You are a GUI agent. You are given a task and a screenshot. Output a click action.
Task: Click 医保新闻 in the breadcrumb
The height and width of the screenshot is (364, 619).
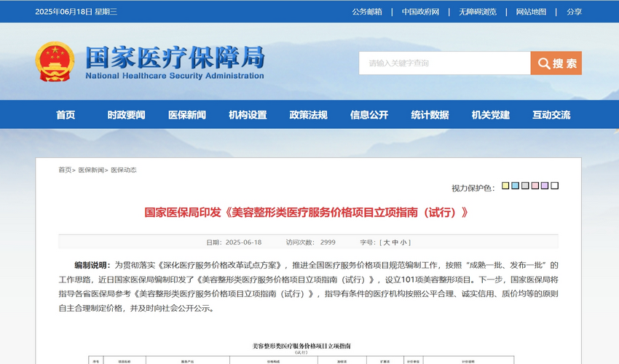[x=91, y=170]
